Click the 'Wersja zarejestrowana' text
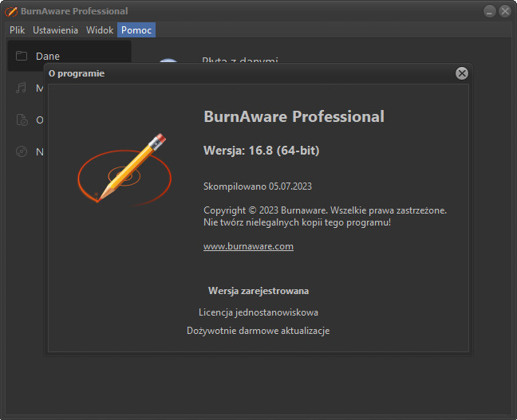The height and width of the screenshot is (420, 517). pos(258,291)
